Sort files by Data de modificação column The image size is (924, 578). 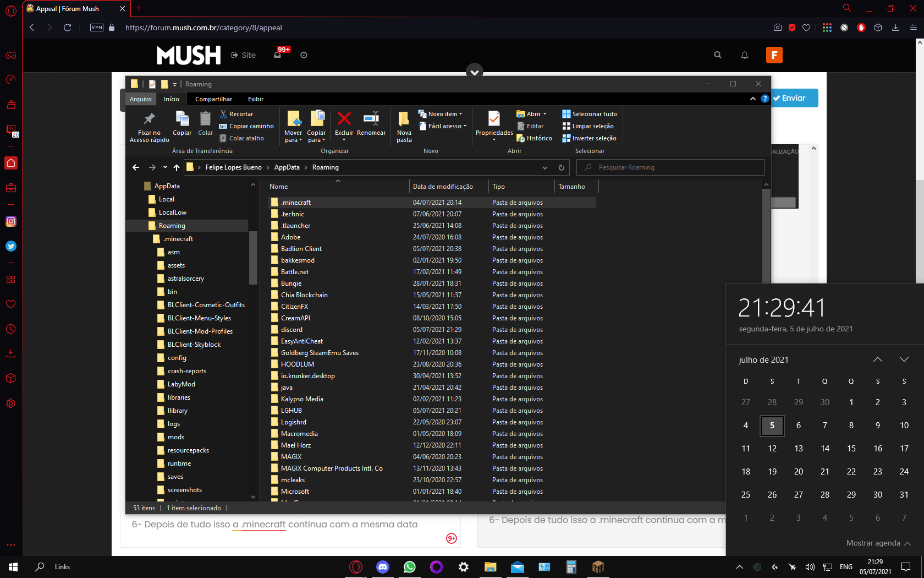click(448, 187)
